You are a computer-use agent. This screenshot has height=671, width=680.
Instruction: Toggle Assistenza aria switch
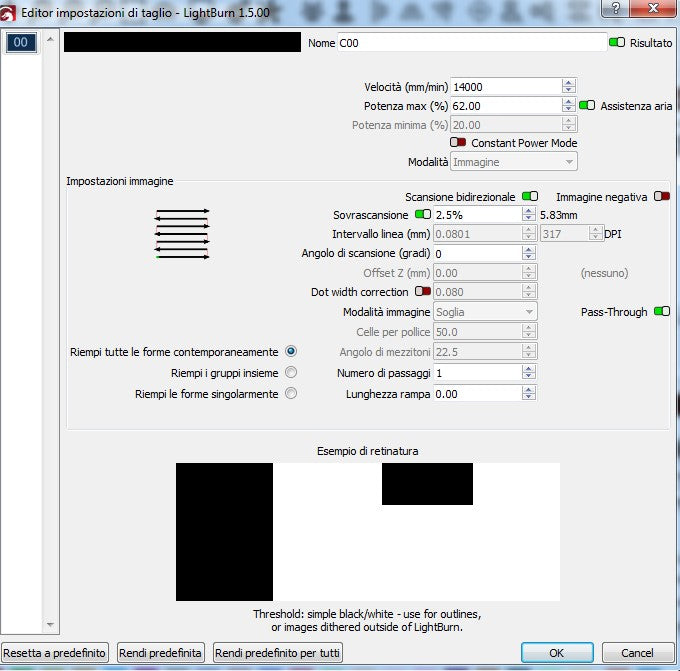click(587, 105)
